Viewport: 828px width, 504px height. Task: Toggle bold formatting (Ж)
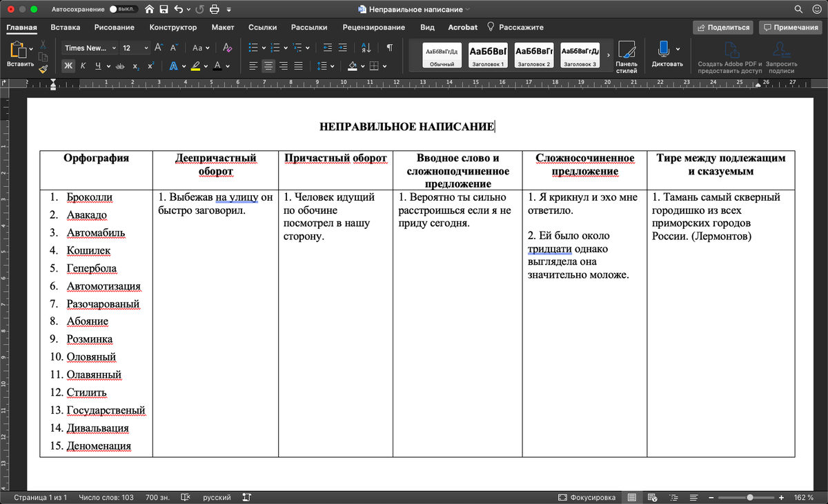click(68, 66)
